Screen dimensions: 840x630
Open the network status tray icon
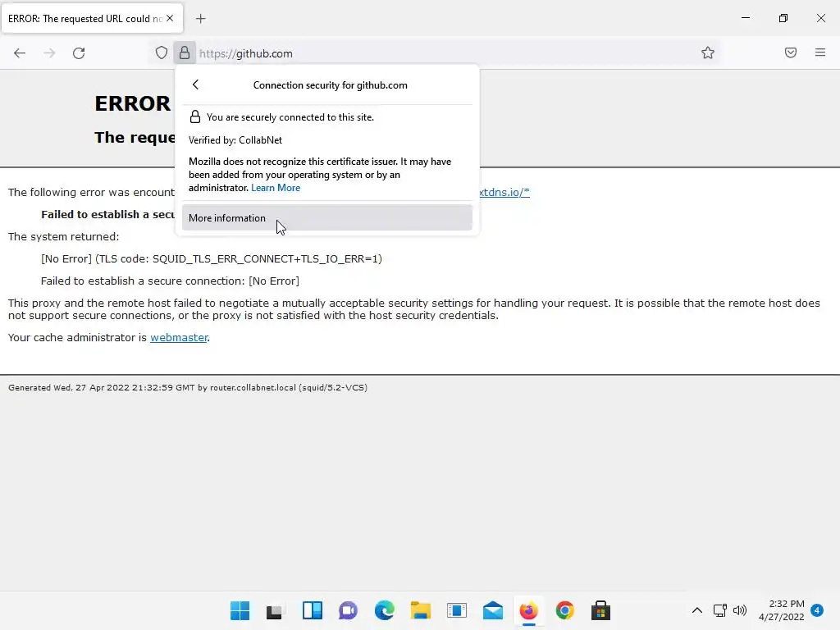[x=720, y=610]
